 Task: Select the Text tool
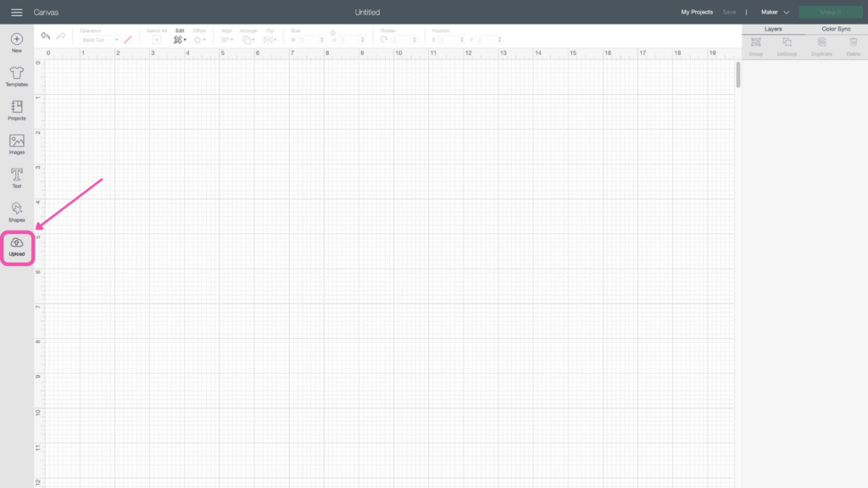(x=17, y=178)
